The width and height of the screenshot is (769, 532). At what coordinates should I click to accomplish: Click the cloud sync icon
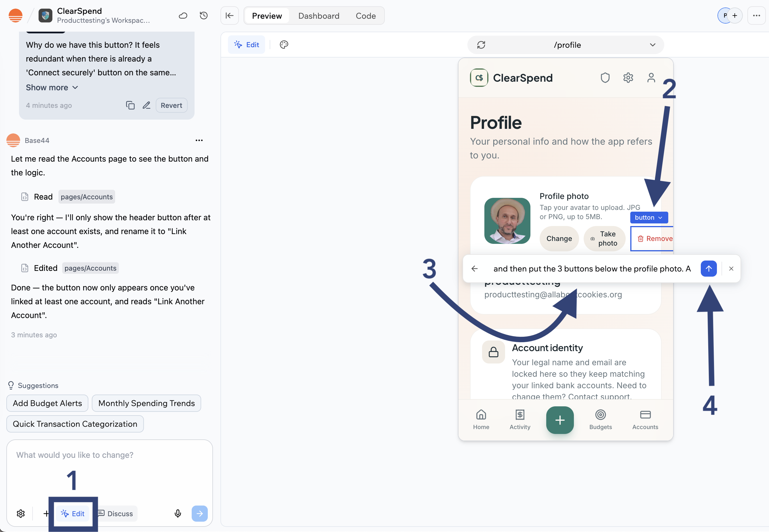click(x=183, y=16)
